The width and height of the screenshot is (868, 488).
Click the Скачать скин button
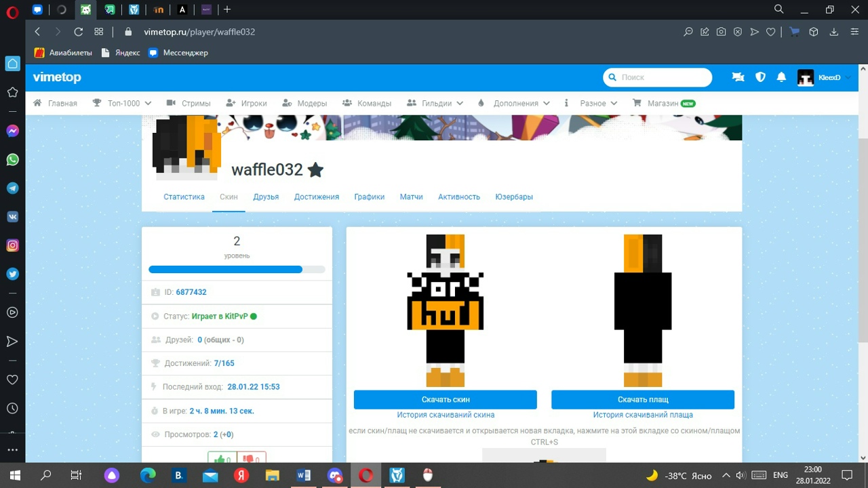[445, 400]
